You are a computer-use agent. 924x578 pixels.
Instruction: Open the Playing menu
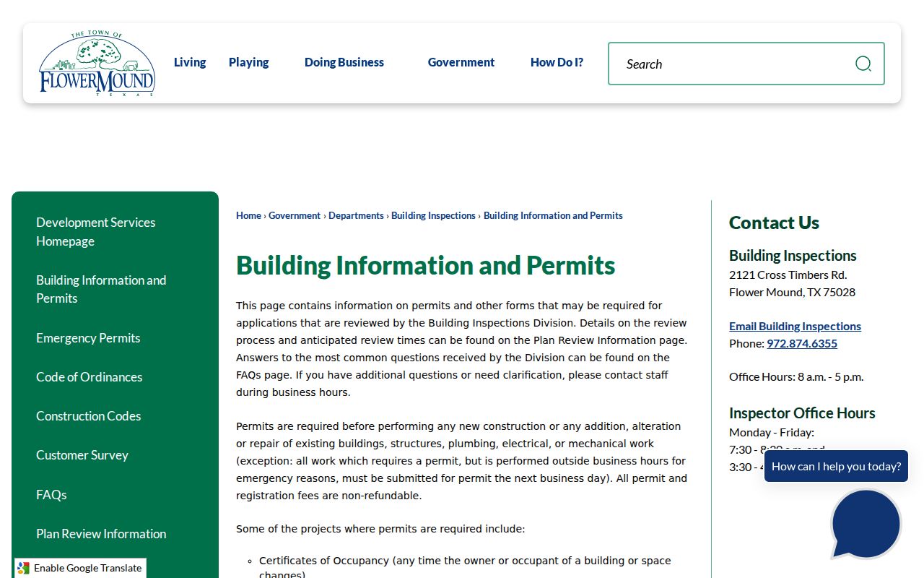pyautogui.click(x=248, y=62)
